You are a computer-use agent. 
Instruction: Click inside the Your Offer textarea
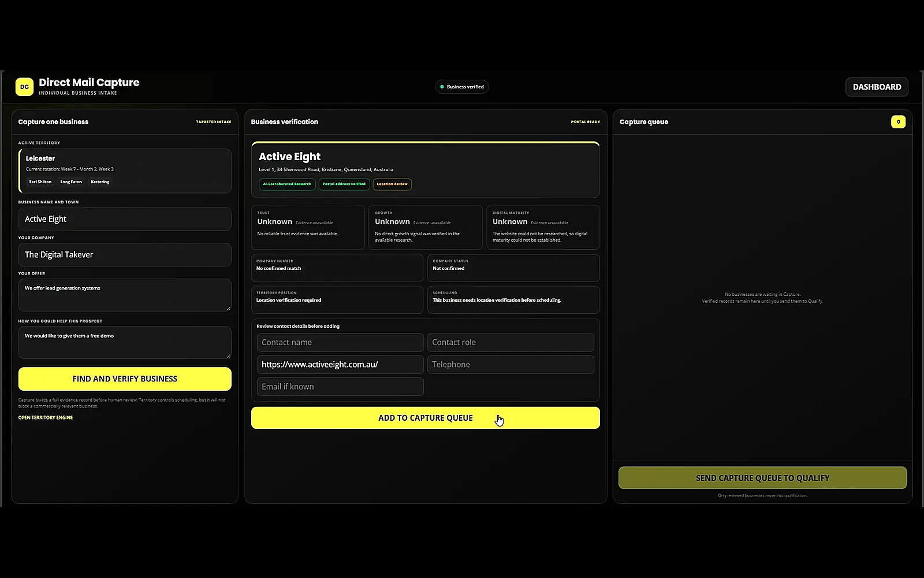point(125,295)
